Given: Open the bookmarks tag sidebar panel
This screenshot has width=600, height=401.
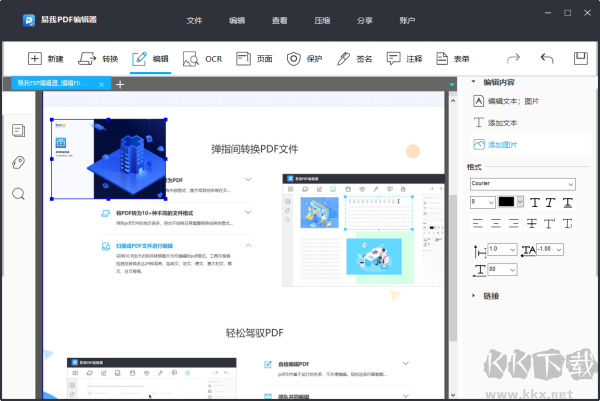Looking at the screenshot, I should pos(18,162).
